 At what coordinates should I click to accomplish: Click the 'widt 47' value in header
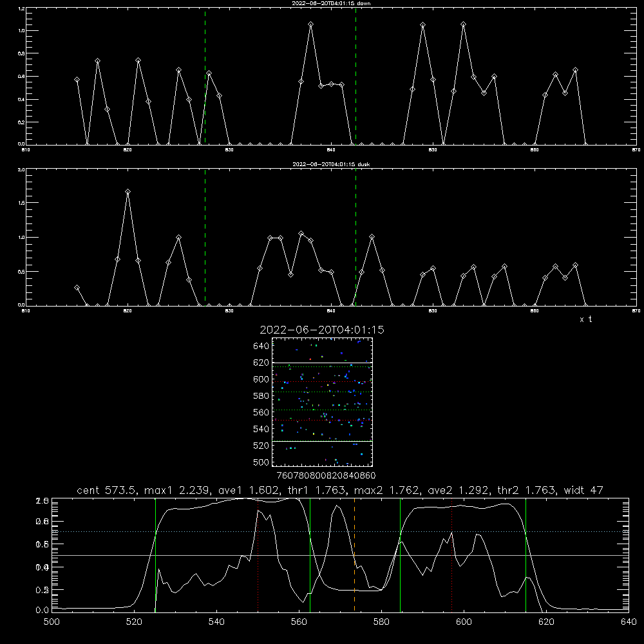583,490
